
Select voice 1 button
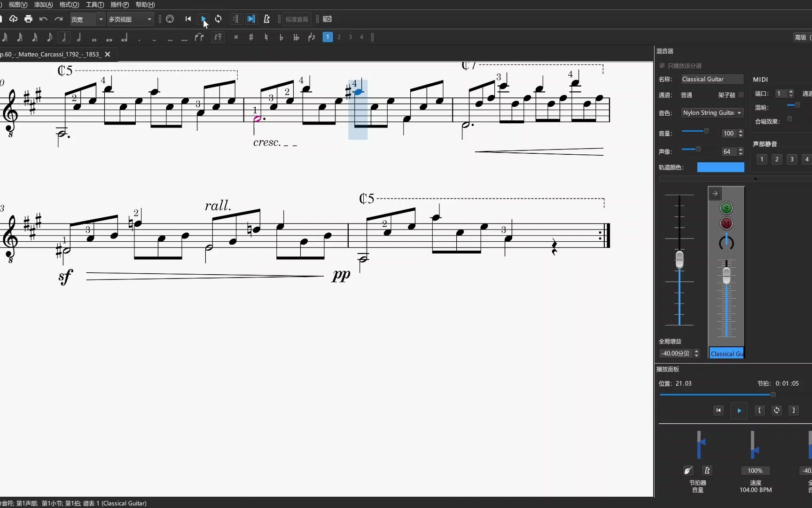328,37
